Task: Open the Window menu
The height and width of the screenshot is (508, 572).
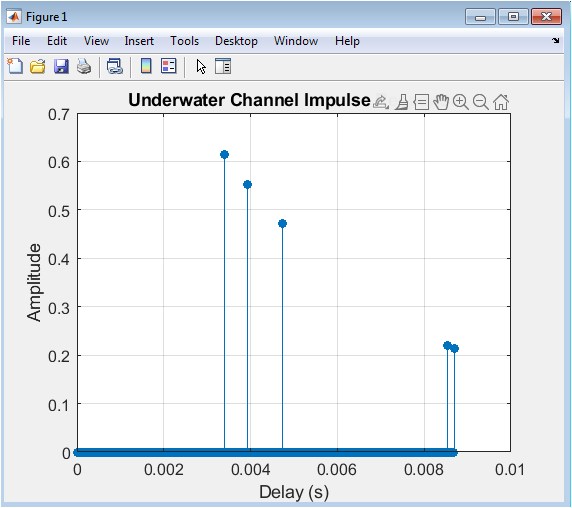Action: pyautogui.click(x=296, y=41)
